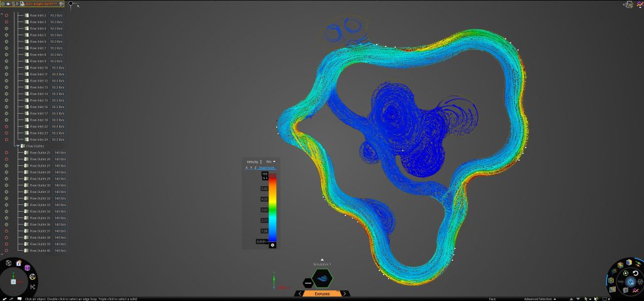Toggle the status circle for Flow Inlet 10
Screen dimensions: 644x301
[x=6, y=68]
